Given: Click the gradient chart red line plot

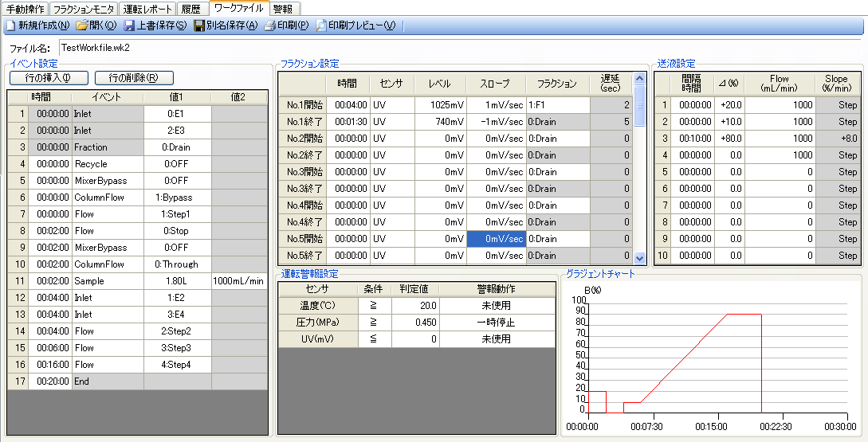Looking at the screenshot, I should pos(675,363).
